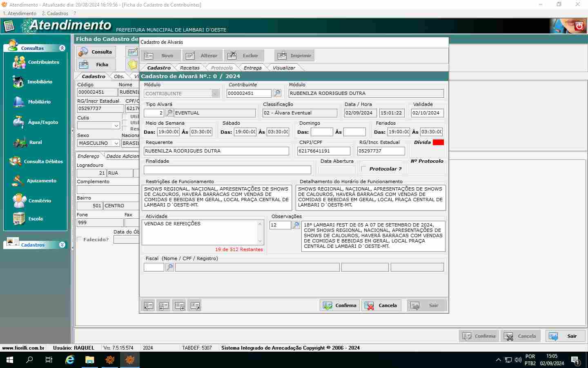Expand the Cutis dropdown
Viewport: 588px width, 368px height.
tap(116, 126)
